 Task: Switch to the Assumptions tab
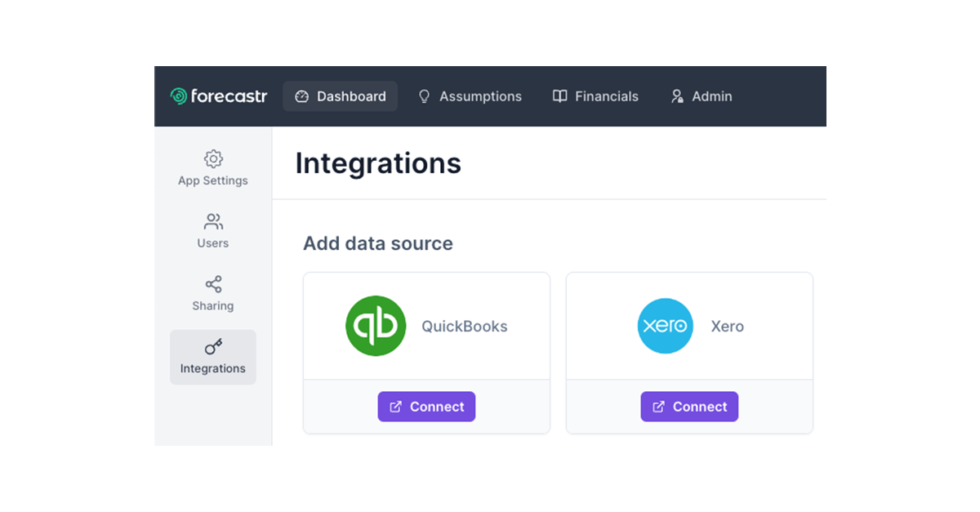[x=470, y=96]
